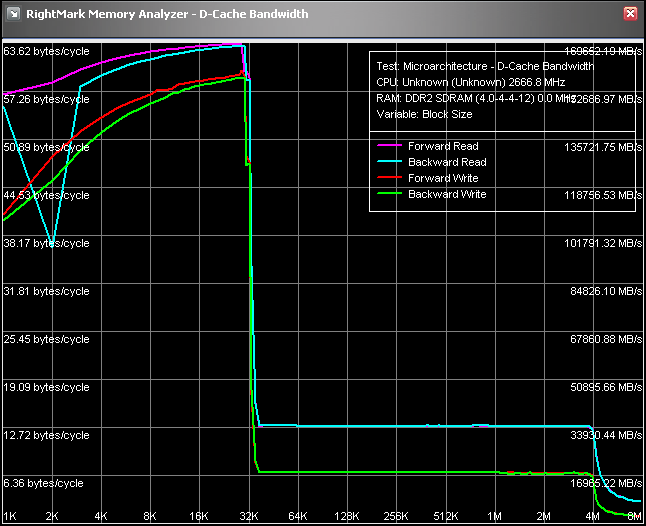Click the 256K block size axis label
Screen dimensions: 646x526
tap(396, 516)
